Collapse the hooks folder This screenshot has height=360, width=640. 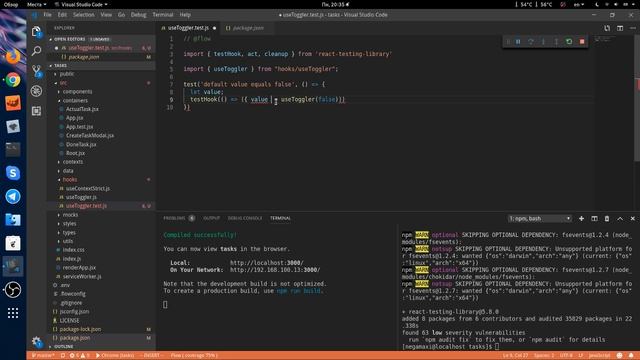point(70,180)
